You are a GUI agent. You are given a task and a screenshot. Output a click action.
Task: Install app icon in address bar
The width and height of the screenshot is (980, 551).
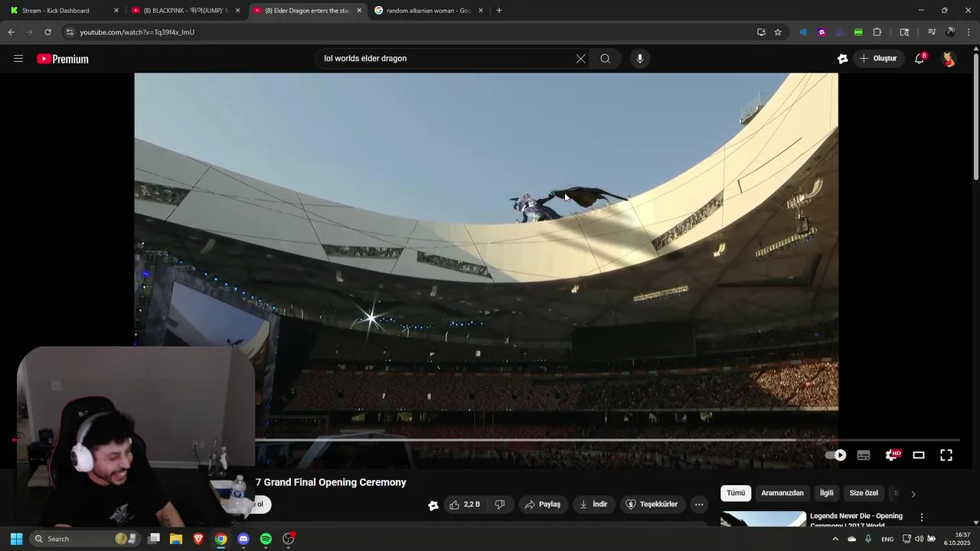pyautogui.click(x=761, y=32)
